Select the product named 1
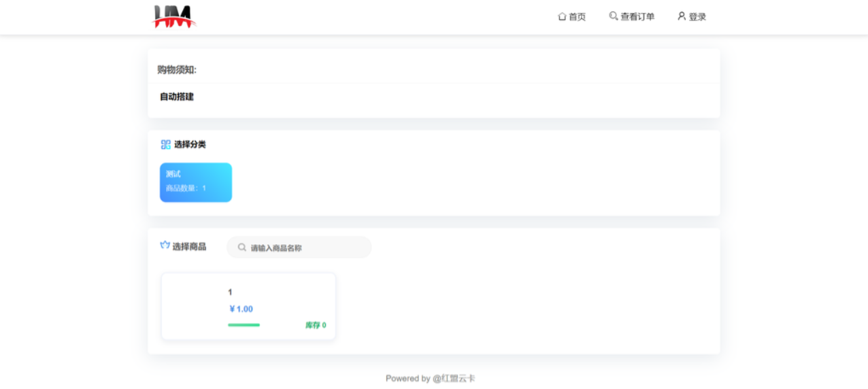Screen dimensions: 868x389 (x=230, y=292)
